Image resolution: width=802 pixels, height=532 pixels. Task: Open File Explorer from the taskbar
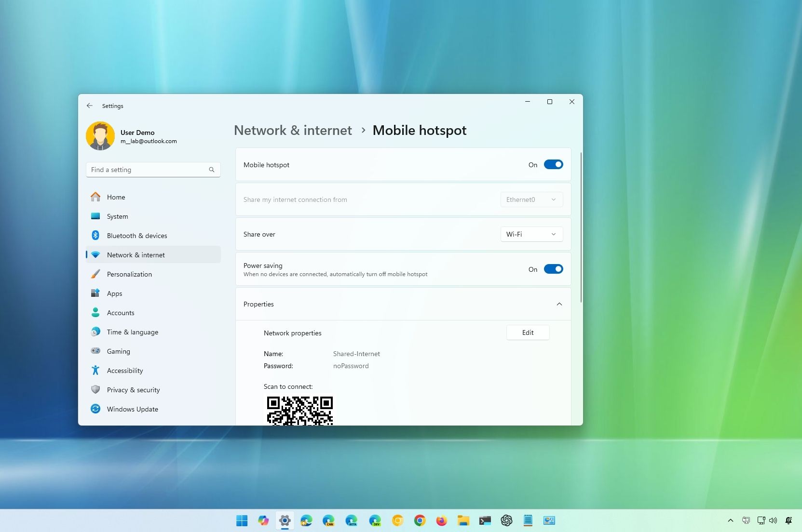463,520
